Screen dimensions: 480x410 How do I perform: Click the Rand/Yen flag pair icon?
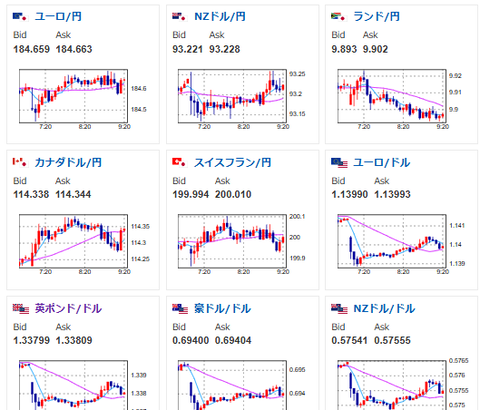coord(338,16)
